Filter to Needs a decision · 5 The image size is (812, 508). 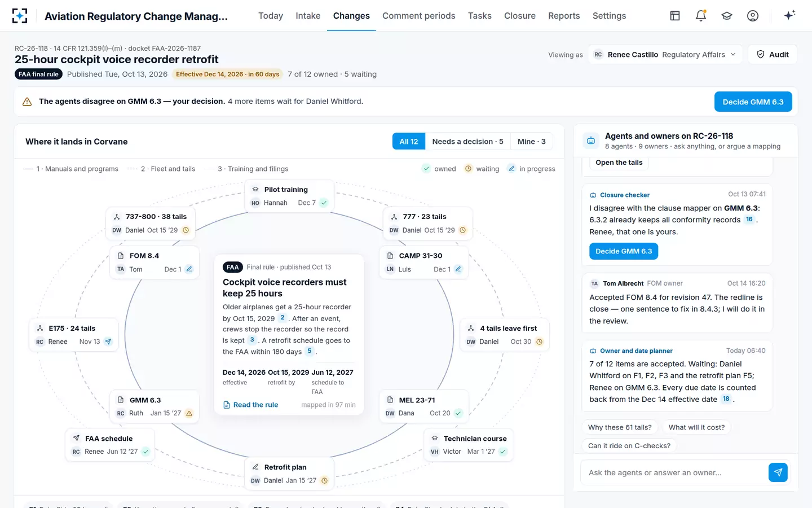tap(468, 142)
